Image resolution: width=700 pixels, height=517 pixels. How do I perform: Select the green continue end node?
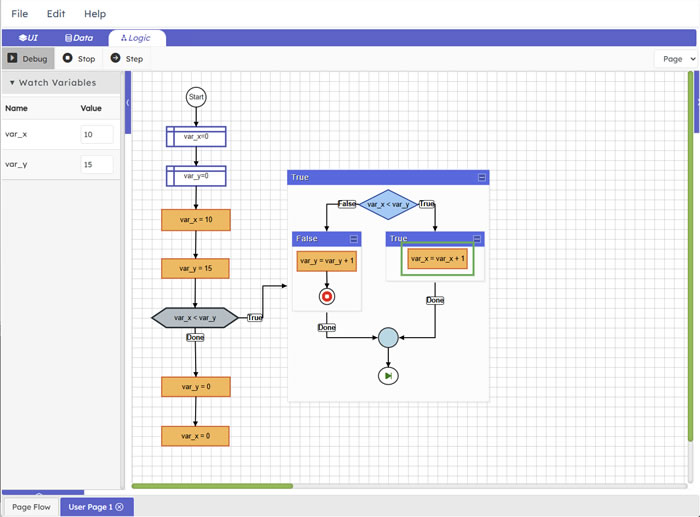[x=388, y=376]
